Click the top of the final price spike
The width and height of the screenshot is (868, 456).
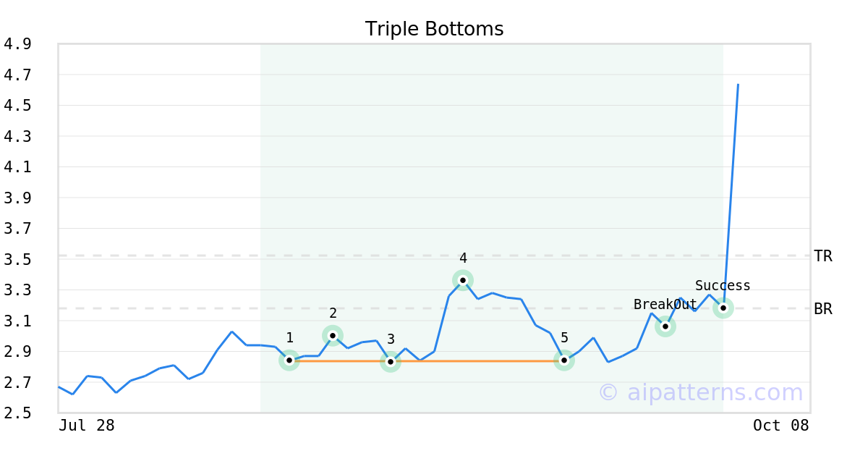click(738, 85)
